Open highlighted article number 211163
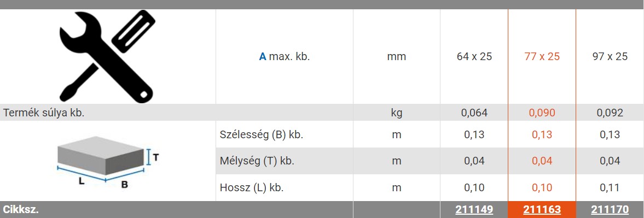Image resolution: width=644 pixels, height=218 pixels. [542, 210]
